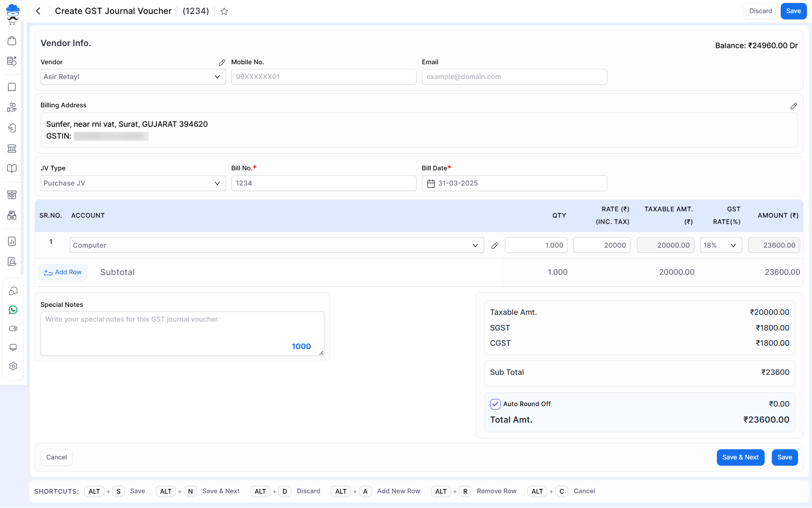Focus the Mobile No. input field
The height and width of the screenshot is (508, 812).
[x=324, y=77]
